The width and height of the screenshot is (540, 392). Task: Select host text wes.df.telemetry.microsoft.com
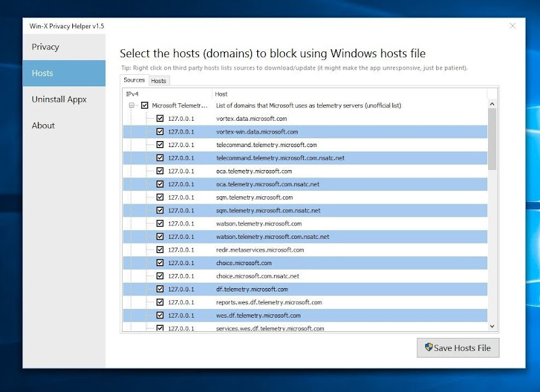pyautogui.click(x=259, y=315)
